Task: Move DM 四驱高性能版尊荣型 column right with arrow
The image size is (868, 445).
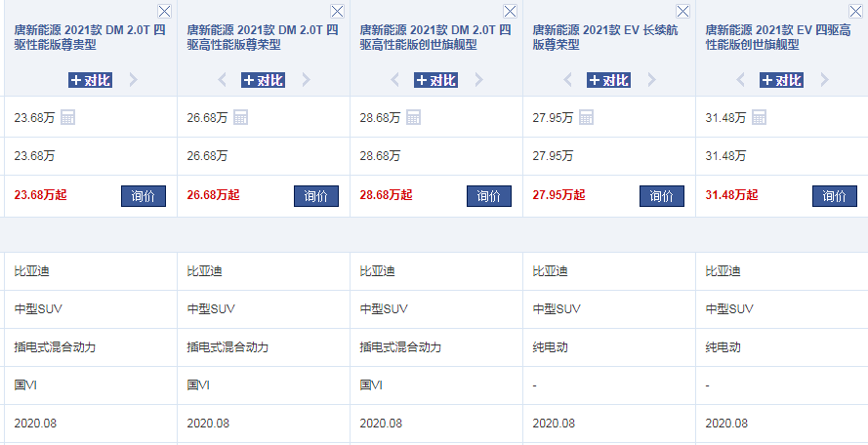Action: 306,80
